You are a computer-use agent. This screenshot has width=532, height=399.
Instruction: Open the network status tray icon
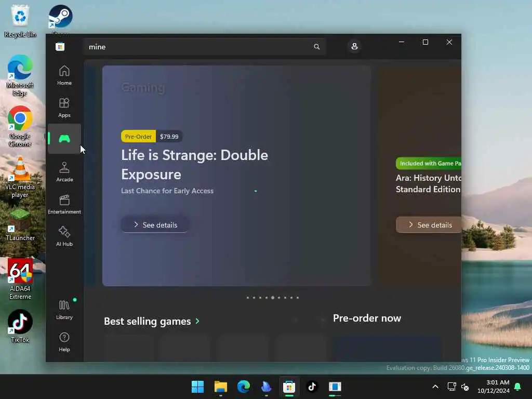tap(451, 387)
